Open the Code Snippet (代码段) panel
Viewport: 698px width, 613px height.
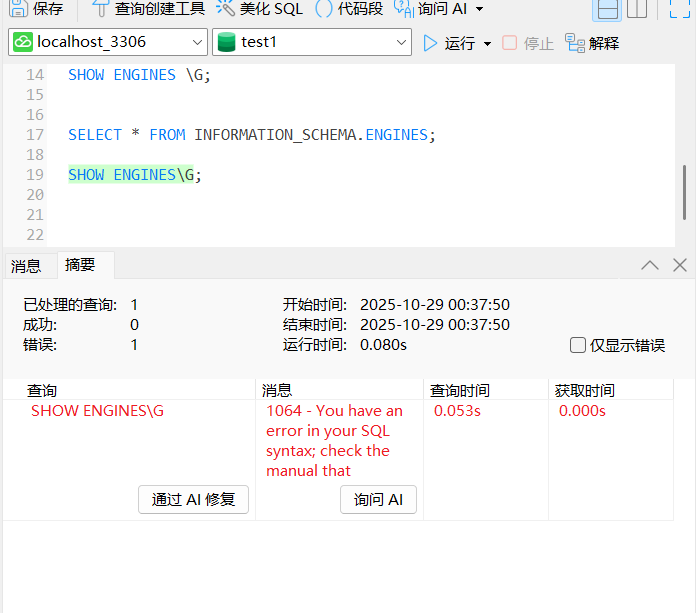tap(349, 8)
